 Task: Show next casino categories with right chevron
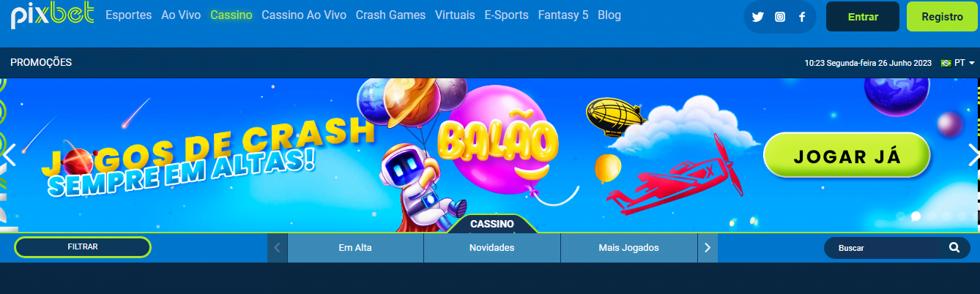click(707, 248)
